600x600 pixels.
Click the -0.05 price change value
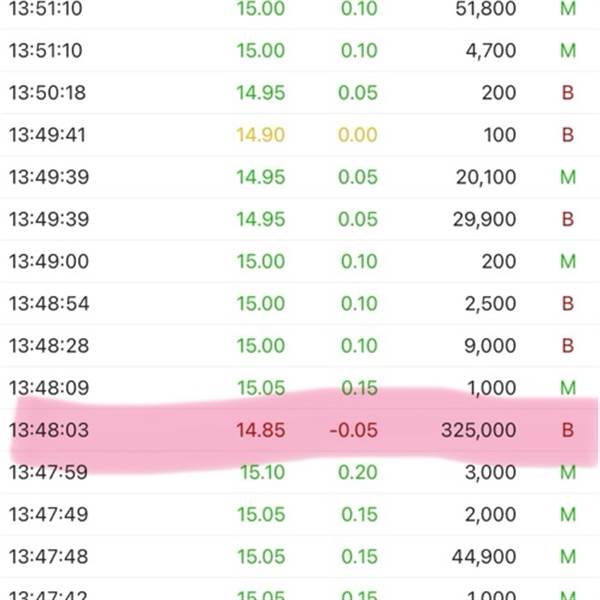[353, 431]
